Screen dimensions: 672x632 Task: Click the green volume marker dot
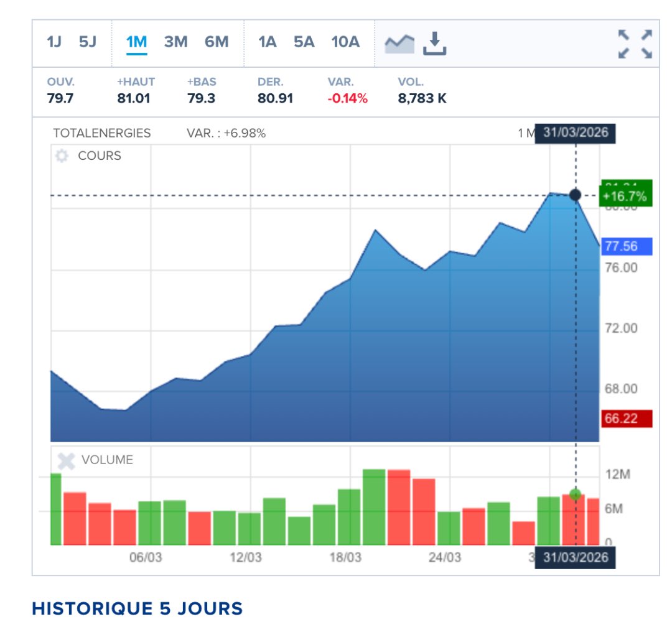coord(575,495)
